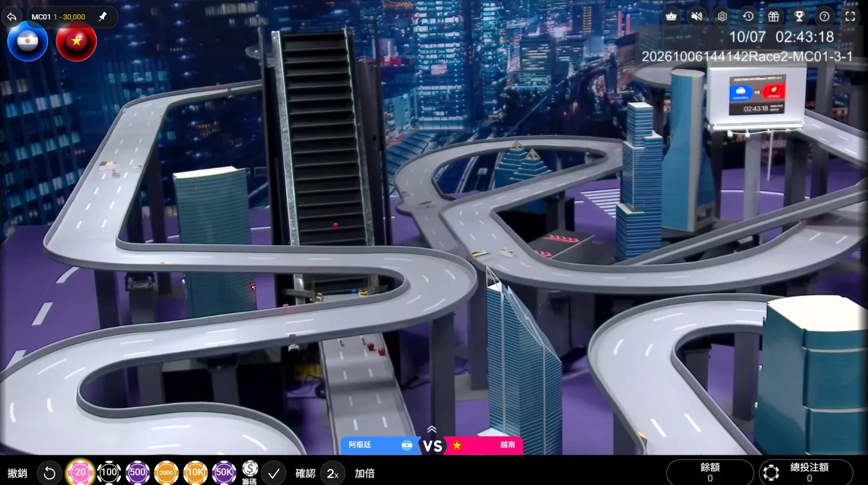The image size is (868, 485).
Task: Open the settings gear
Action: tap(722, 17)
